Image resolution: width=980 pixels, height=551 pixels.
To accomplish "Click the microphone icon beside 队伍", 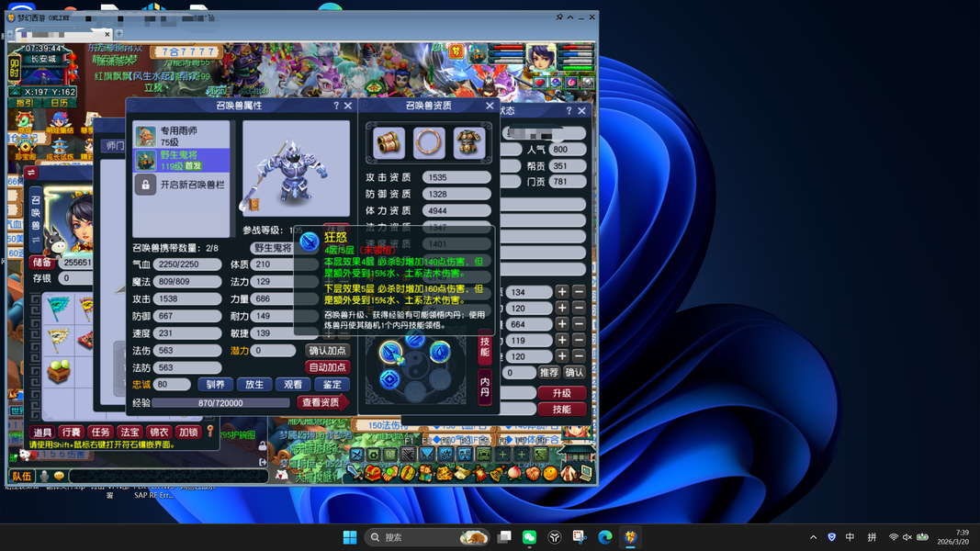I will (44, 476).
